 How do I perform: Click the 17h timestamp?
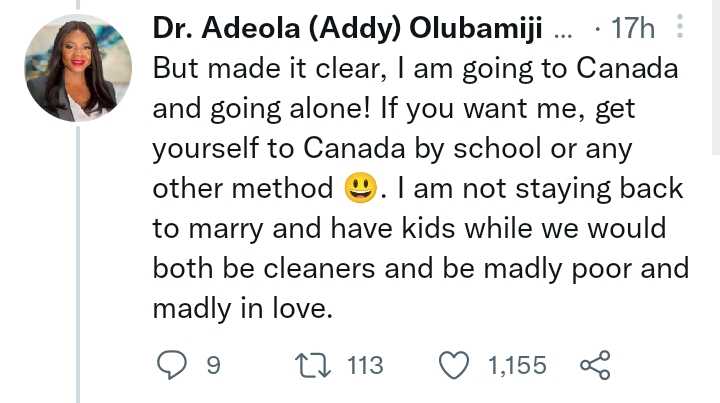[x=631, y=30]
